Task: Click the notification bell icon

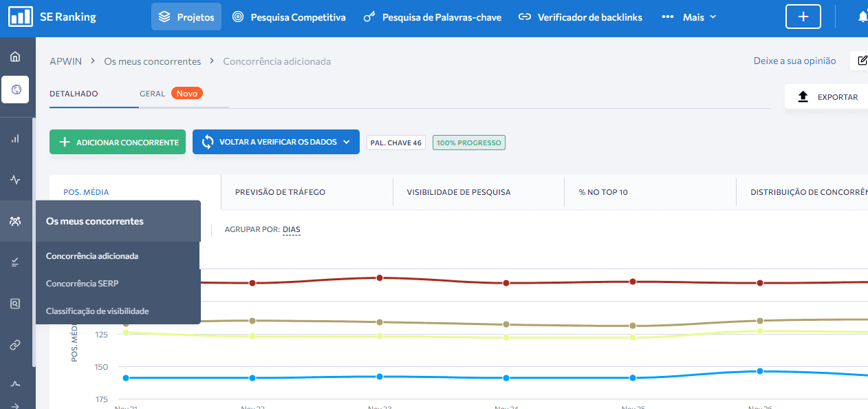Action: [862, 16]
